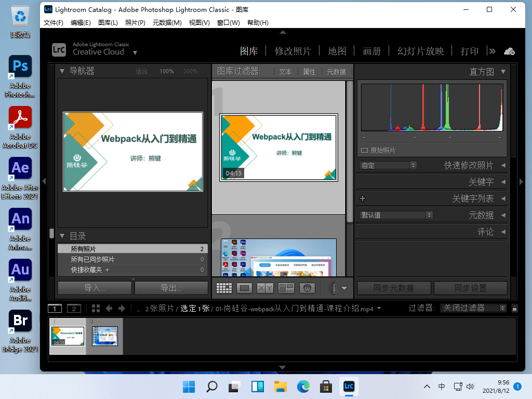Expand the 快速修改照片 panel
The image size is (532, 399).
[x=503, y=165]
